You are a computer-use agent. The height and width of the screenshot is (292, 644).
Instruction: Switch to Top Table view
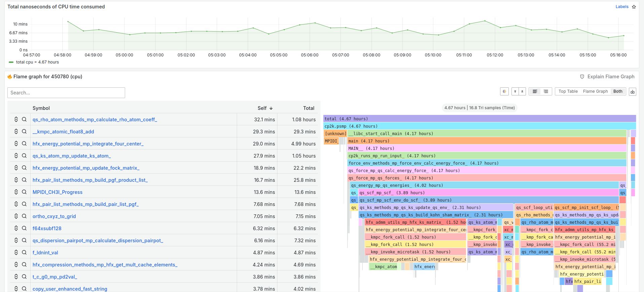tap(568, 91)
